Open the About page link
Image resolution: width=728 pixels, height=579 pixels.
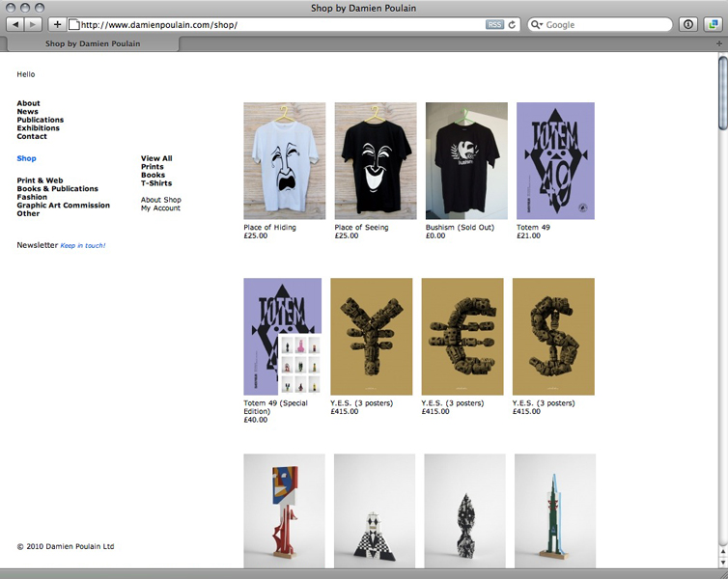pyautogui.click(x=28, y=103)
